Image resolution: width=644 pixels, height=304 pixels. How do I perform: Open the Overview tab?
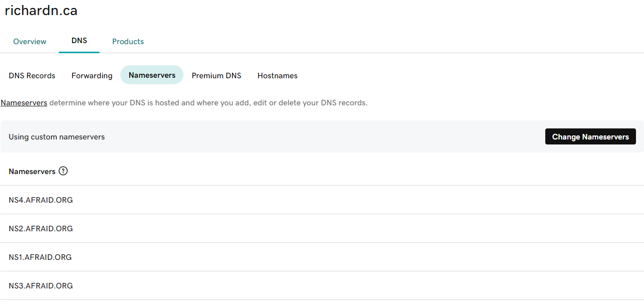30,42
